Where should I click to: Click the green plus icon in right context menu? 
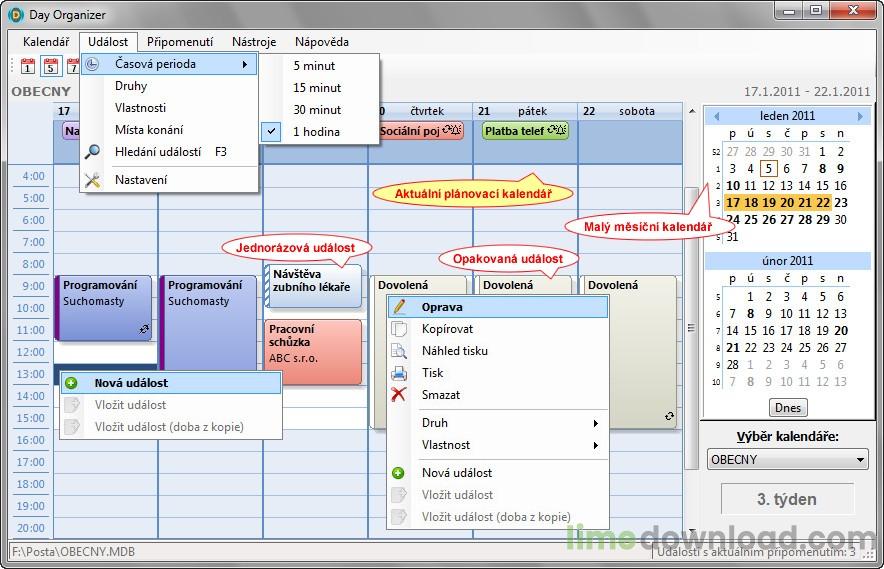[398, 473]
